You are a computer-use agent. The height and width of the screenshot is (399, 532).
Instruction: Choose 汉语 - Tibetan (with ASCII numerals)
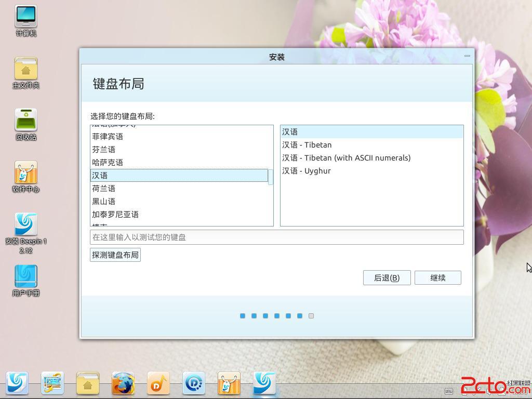(x=371, y=158)
